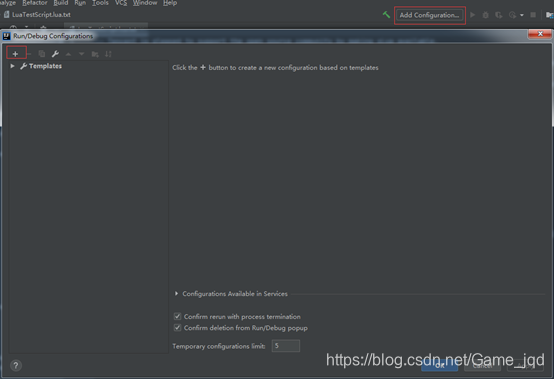This screenshot has height=379, width=554.
Task: Click the LuaTestScript.lua.txt file icon
Action: (6, 14)
